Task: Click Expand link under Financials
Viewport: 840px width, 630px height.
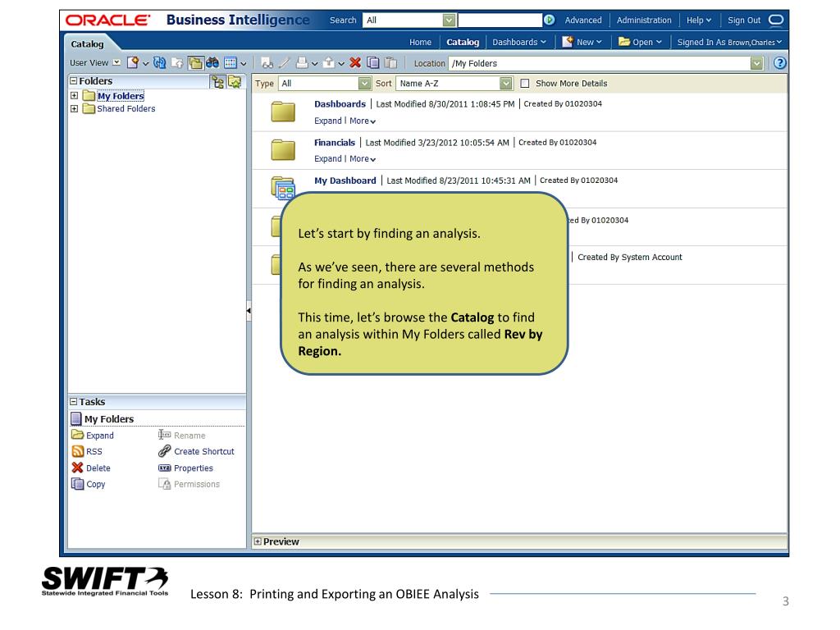Action: coord(328,159)
